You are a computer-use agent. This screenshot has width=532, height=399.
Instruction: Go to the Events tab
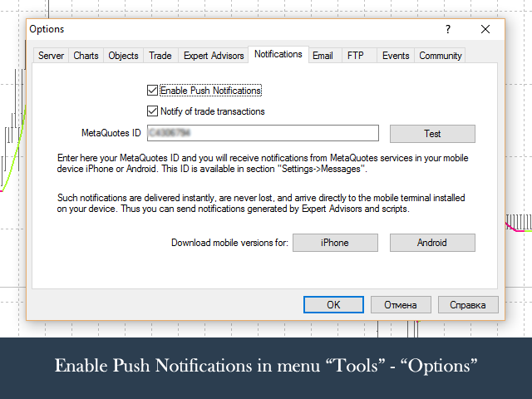(x=396, y=56)
